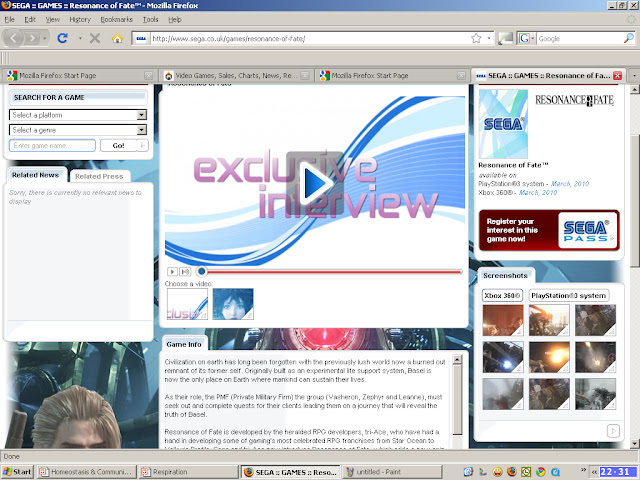The width and height of the screenshot is (640, 480).
Task: Click the Register your interest SEGA Pass banner
Action: tap(549, 230)
